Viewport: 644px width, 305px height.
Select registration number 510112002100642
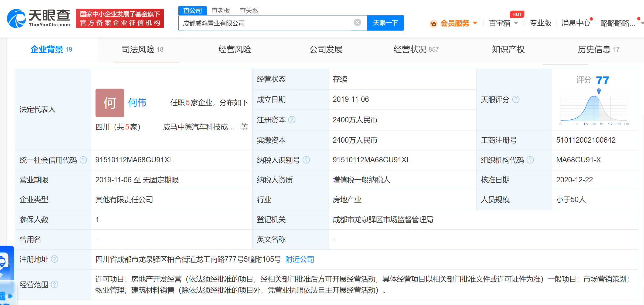[x=586, y=140]
